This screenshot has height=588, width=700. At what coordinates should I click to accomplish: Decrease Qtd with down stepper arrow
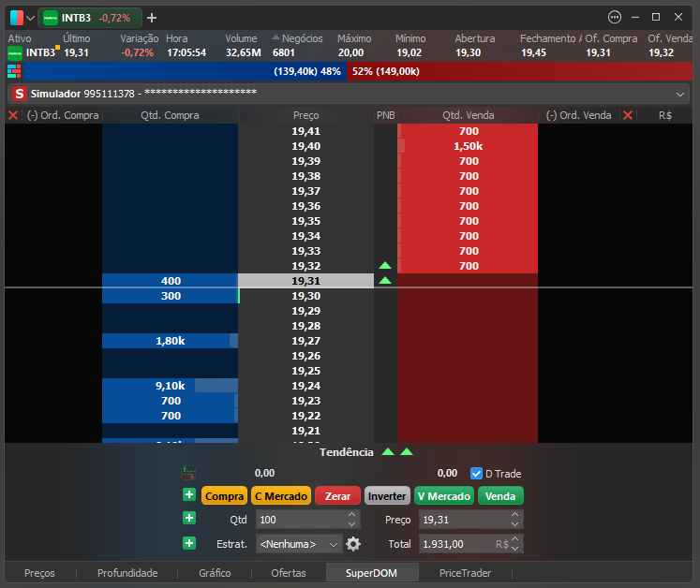click(x=352, y=524)
